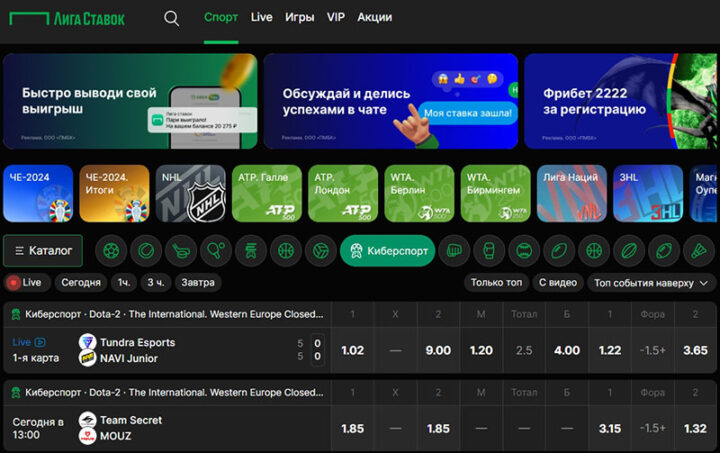Click the Team Secret team logo

(87, 420)
